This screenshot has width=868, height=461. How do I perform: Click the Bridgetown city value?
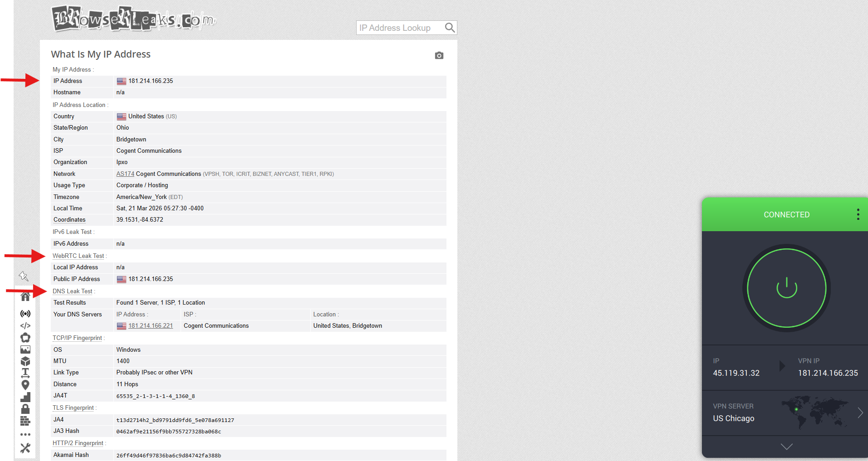131,140
